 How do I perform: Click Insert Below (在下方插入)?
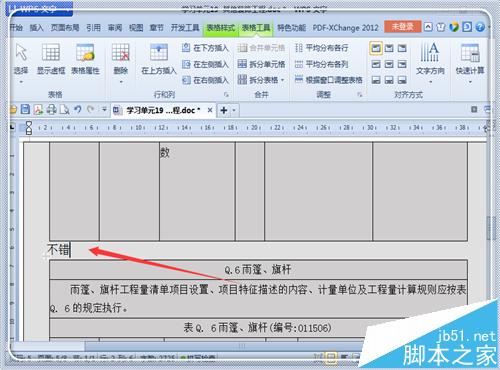pyautogui.click(x=205, y=48)
